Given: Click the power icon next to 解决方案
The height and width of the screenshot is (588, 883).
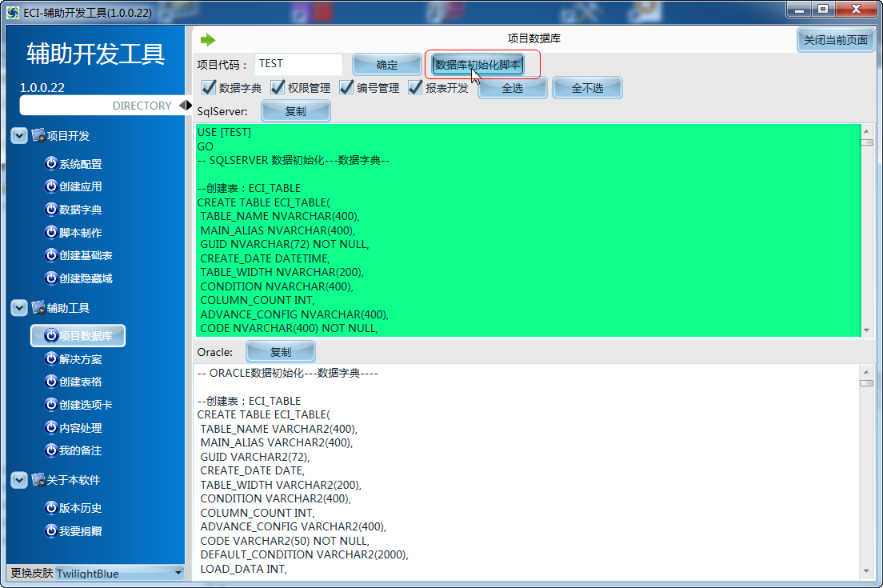Looking at the screenshot, I should (x=51, y=358).
